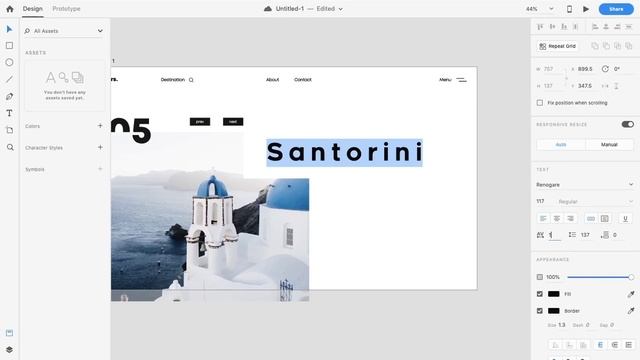Select the Ellipse tool
640x360 pixels.
pos(9,62)
